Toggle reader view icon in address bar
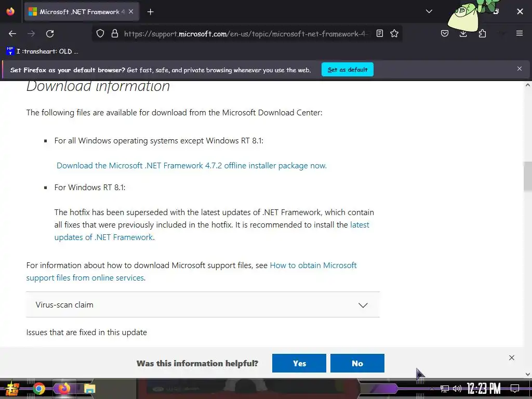This screenshot has height=399, width=532. [380, 34]
